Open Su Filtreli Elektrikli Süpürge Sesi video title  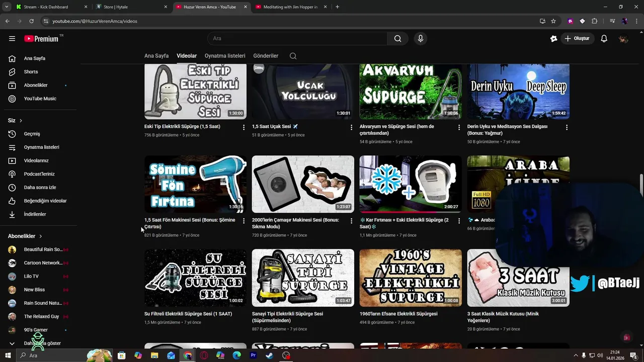(x=188, y=314)
